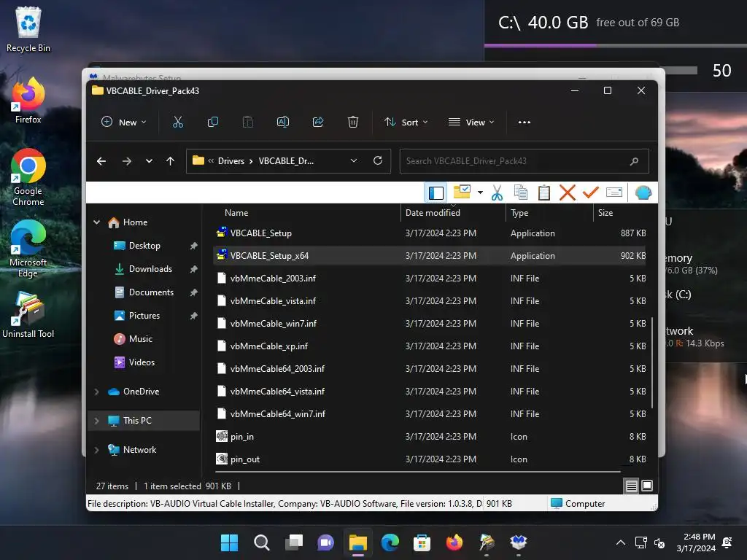Click the Copy icon in the Explorer command bar
747x560 pixels.
pos(213,122)
